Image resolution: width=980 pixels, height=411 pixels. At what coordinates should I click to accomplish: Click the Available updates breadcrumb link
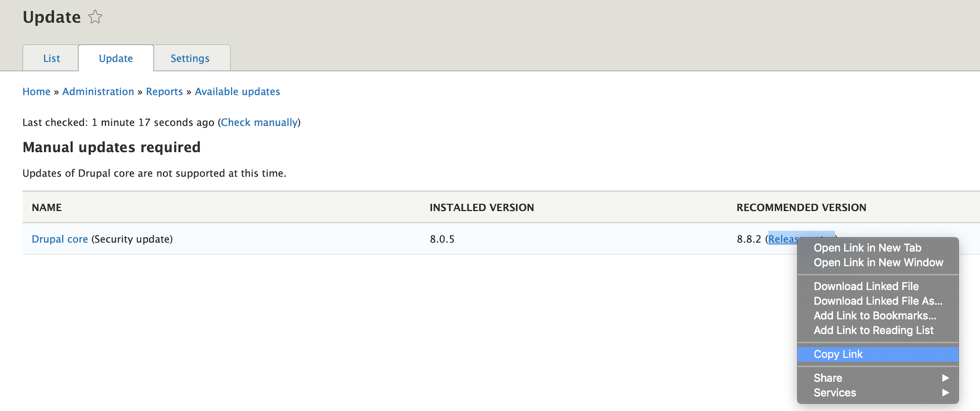[x=237, y=92]
